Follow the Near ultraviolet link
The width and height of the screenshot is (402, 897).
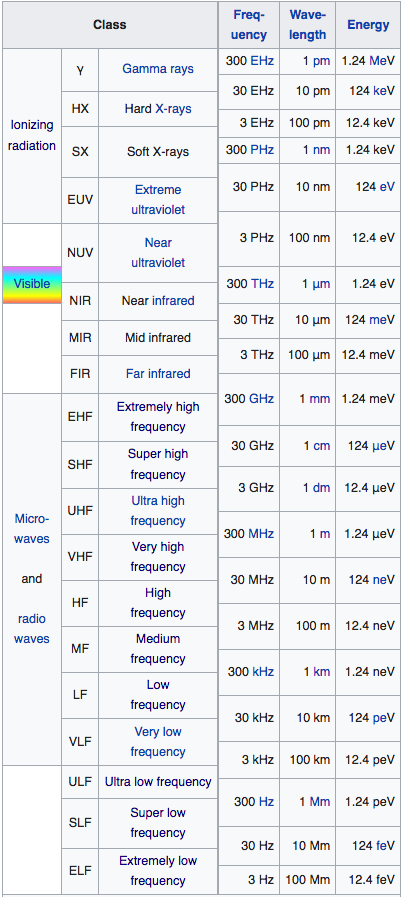[x=158, y=252]
